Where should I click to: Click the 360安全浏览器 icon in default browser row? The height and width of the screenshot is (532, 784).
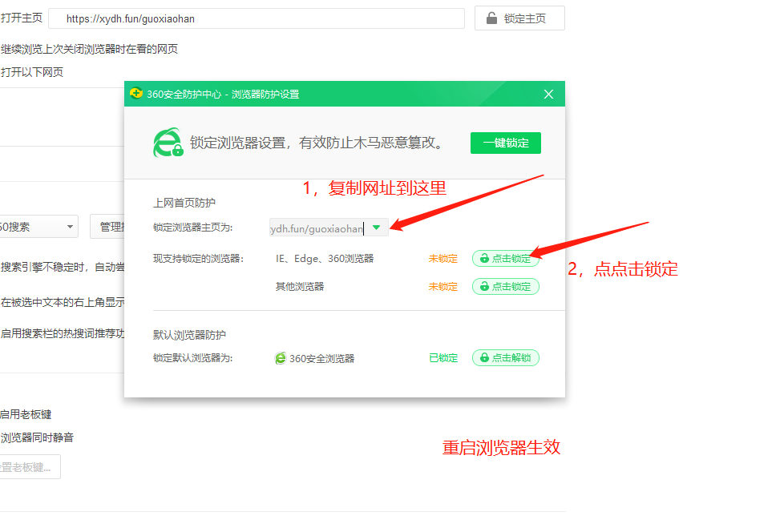click(x=281, y=358)
